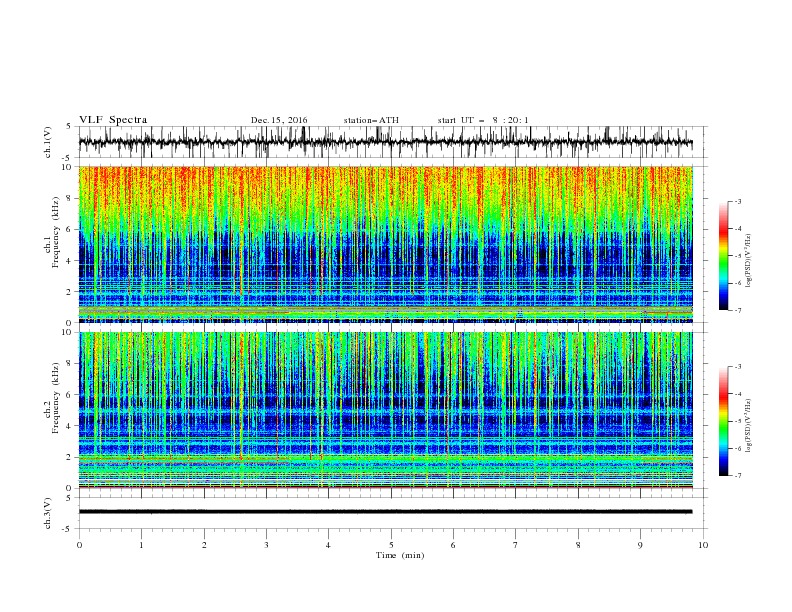
Task: Click the "6" kHz tick of ch.2 spectrogram
Action: 70,395
